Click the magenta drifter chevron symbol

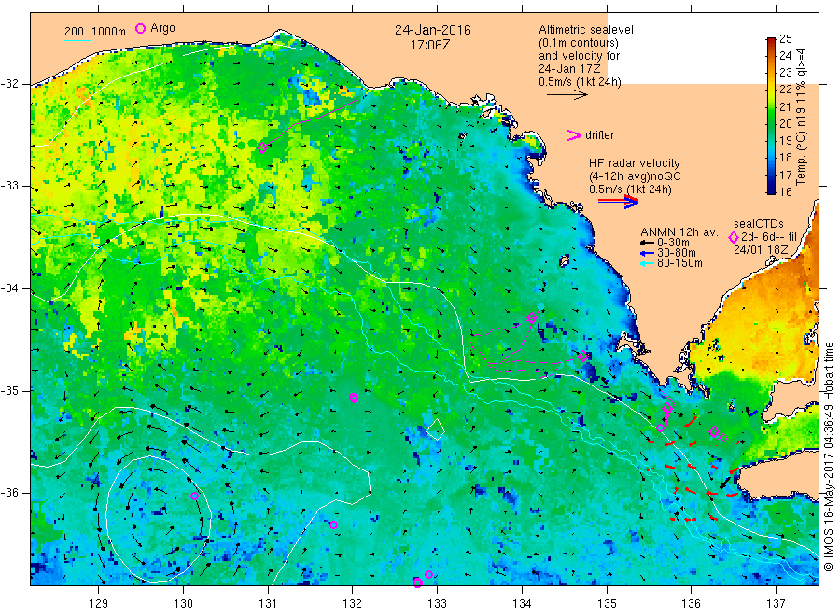point(574,135)
